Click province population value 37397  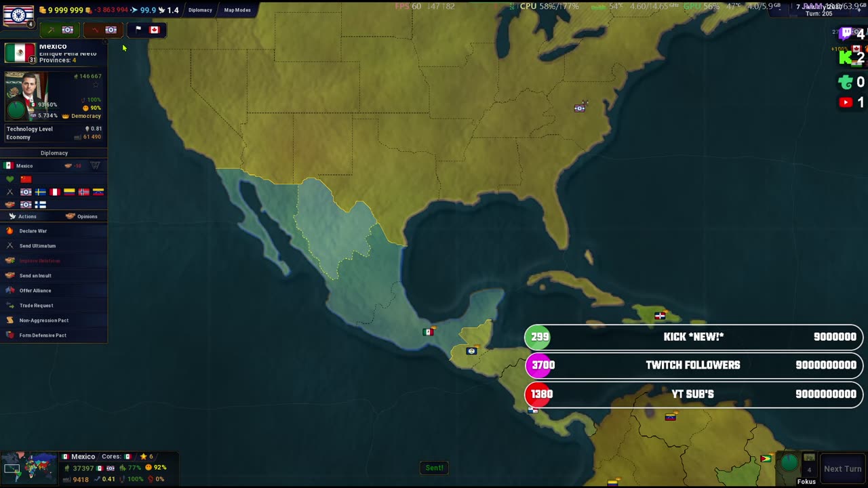click(83, 468)
